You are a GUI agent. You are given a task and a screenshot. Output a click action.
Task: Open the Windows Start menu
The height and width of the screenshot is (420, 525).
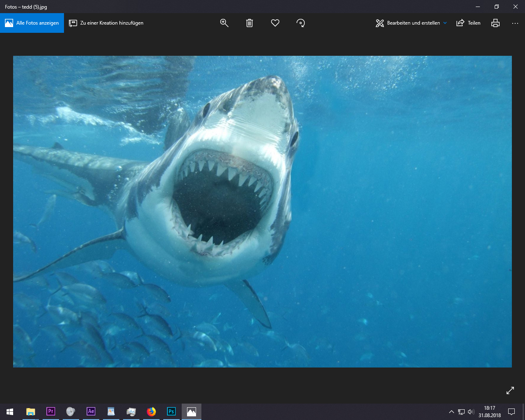[10, 411]
